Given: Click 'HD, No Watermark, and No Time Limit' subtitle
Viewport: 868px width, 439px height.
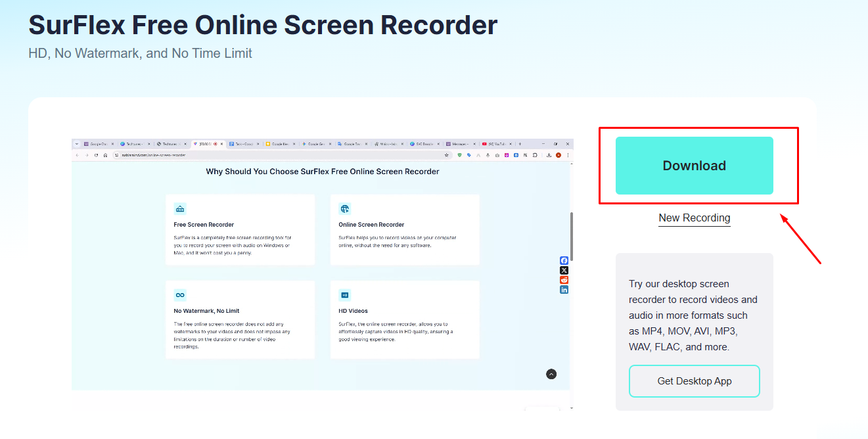Looking at the screenshot, I should coord(141,53).
